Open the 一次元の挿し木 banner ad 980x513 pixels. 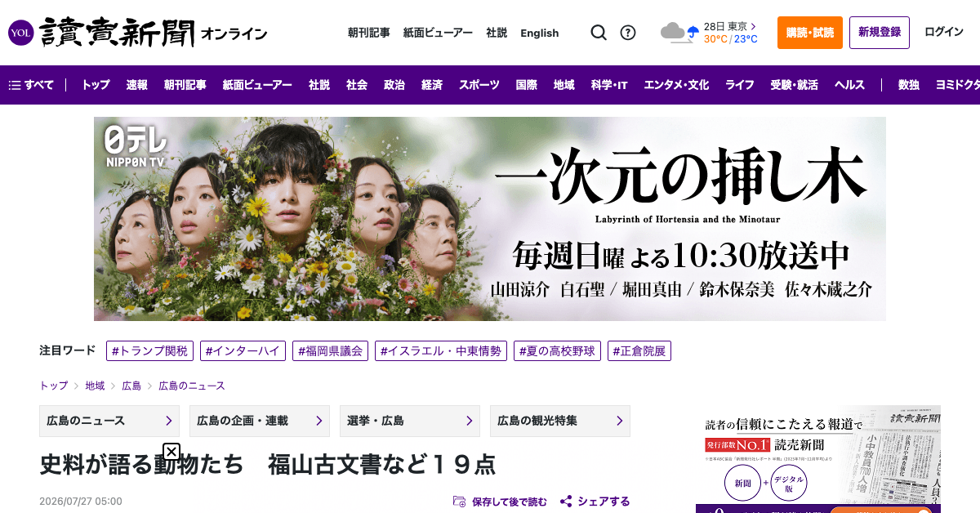pyautogui.click(x=490, y=219)
